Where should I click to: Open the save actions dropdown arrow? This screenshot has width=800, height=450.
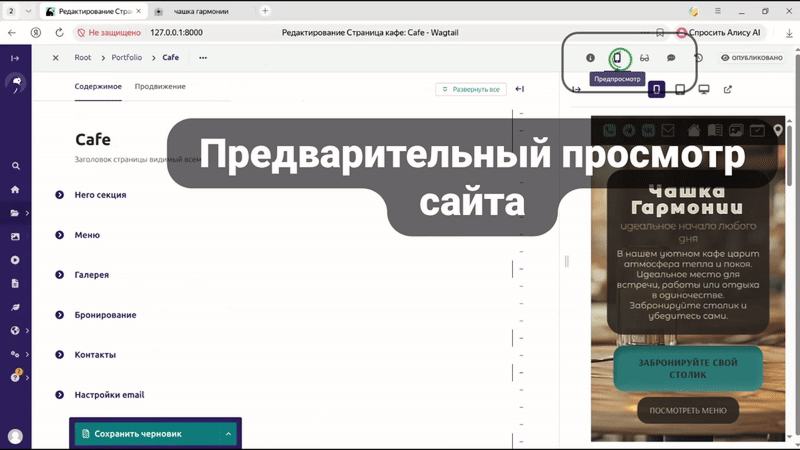tap(228, 434)
